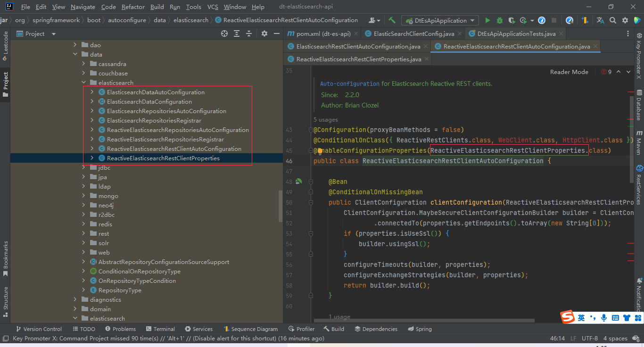Run DtEsApiApplication with the green play icon
644x347 pixels.
point(487,20)
